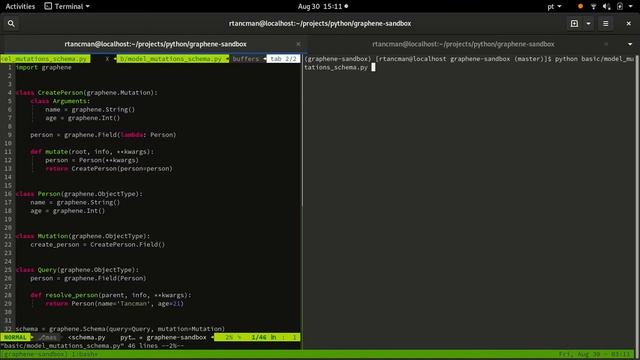Click the <schema.py filename in status line

tap(87, 337)
